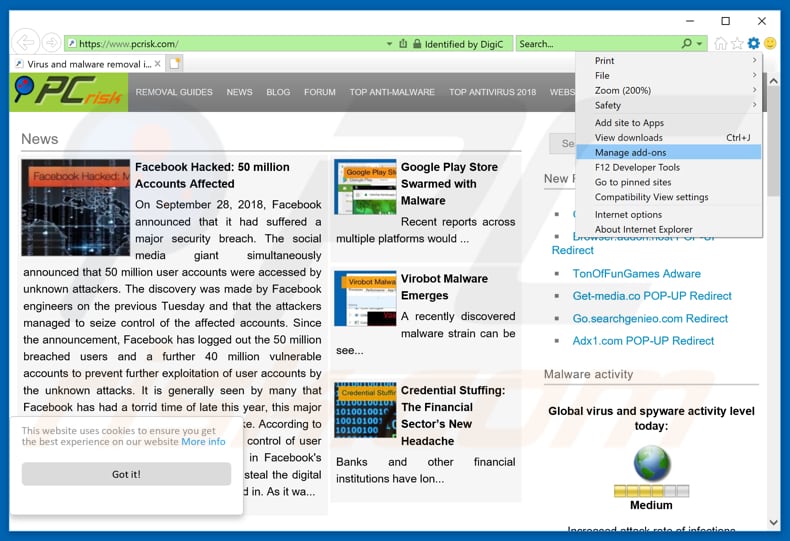Click the smiley feedback icon
Screen dimensions: 790x541
click(x=770, y=43)
